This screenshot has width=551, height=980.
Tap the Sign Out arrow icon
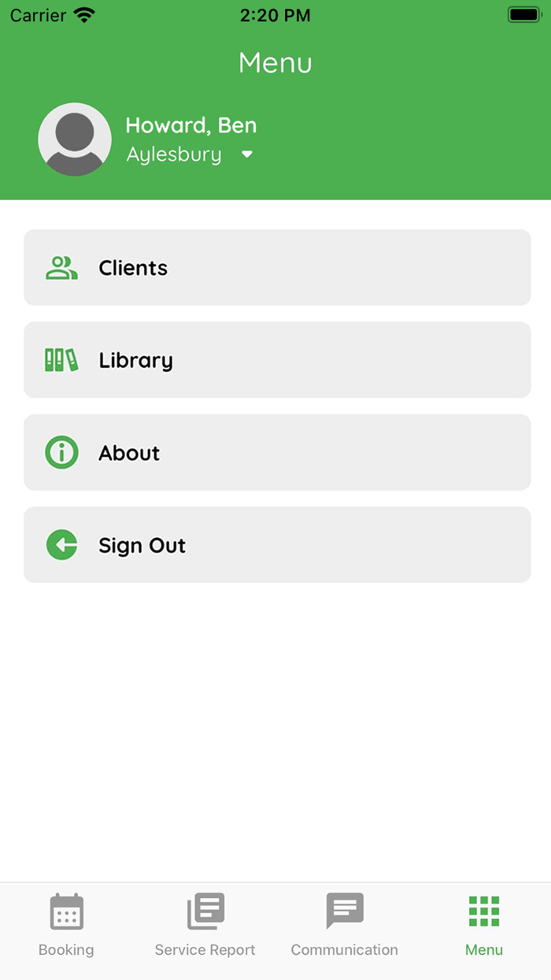pos(62,544)
